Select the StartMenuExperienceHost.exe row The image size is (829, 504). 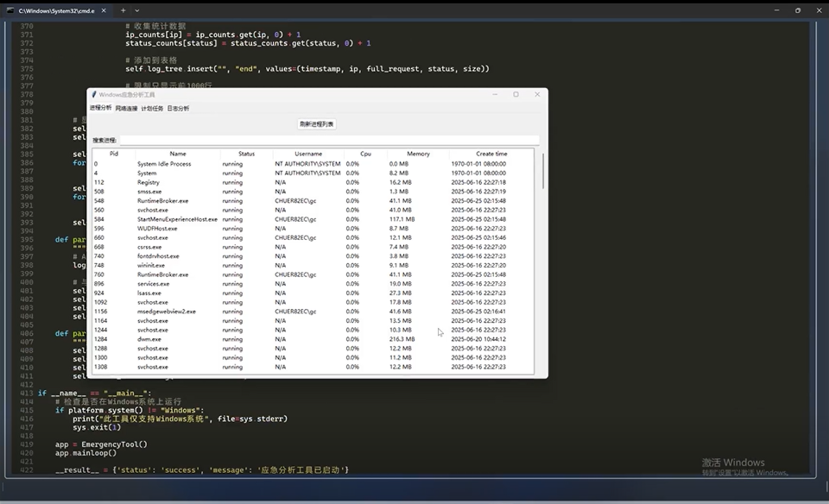(x=313, y=219)
